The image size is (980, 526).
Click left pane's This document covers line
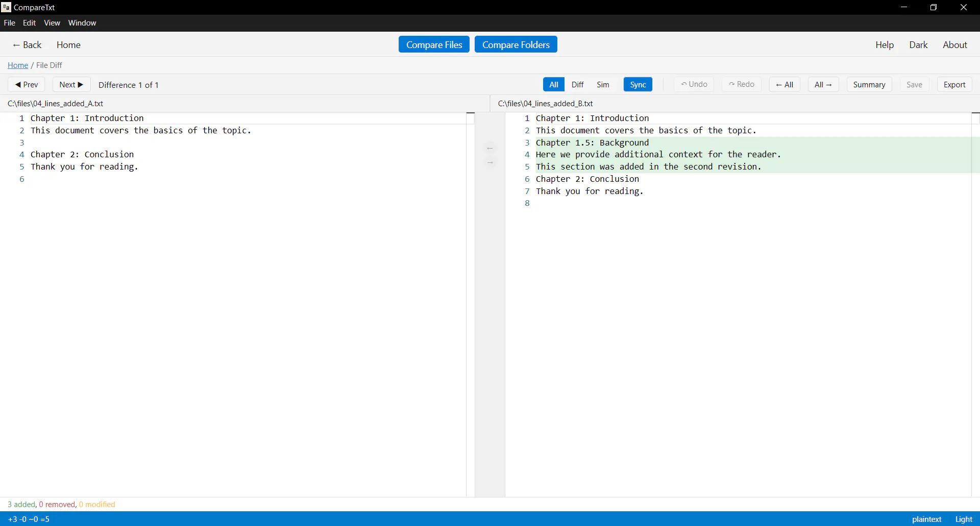141,131
